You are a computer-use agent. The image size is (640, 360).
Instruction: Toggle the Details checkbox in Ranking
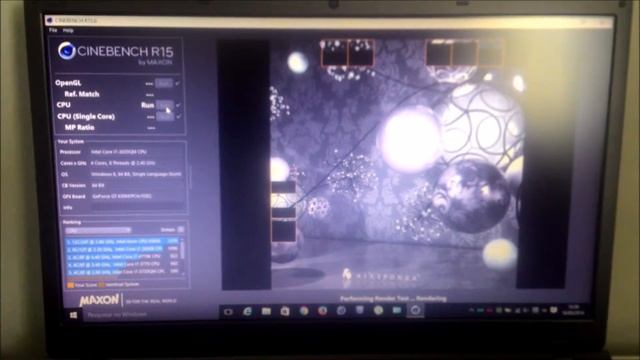(x=181, y=230)
